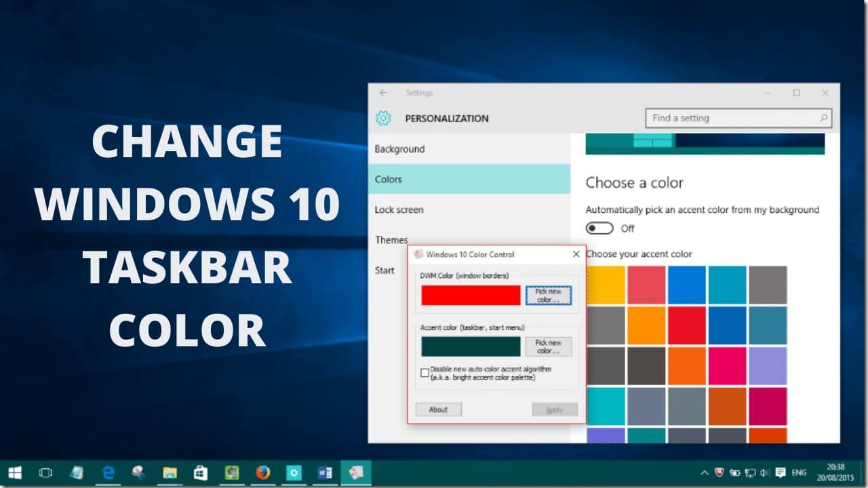Click the Color Control title bar icon
868x488 pixels.
(x=418, y=254)
